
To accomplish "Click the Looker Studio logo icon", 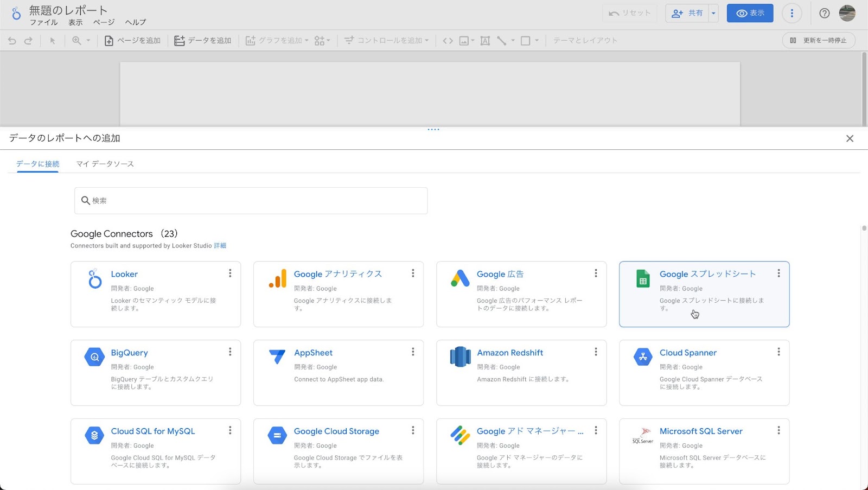I will pos(16,14).
